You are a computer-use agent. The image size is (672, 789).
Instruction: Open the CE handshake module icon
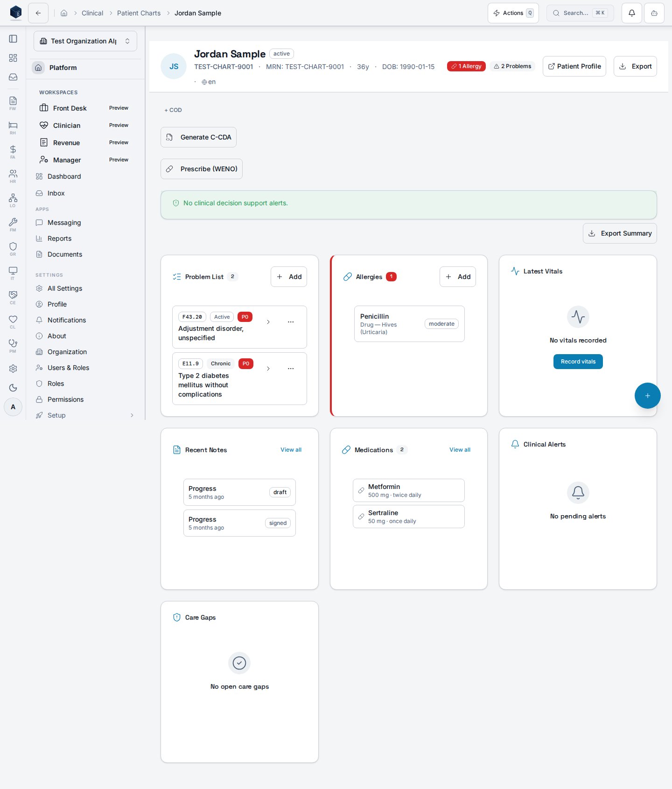click(13, 297)
